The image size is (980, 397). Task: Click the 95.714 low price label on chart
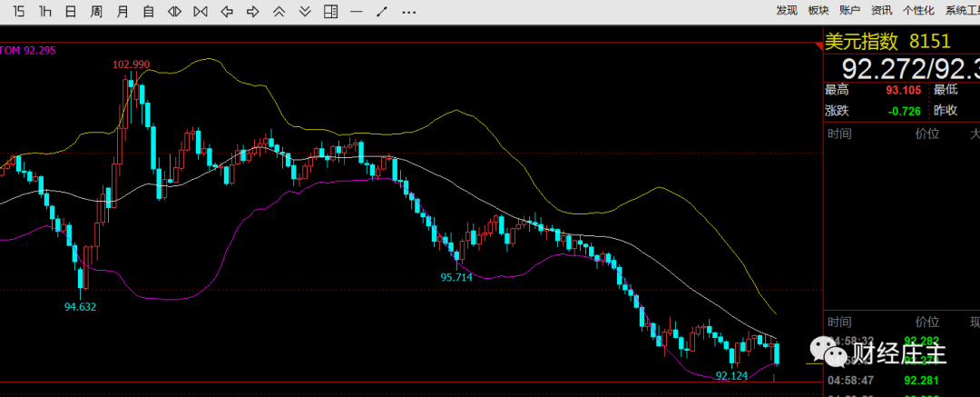[x=456, y=277]
